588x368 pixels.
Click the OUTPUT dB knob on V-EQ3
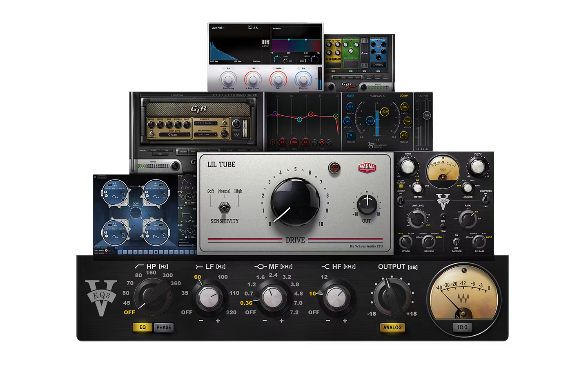[392, 297]
